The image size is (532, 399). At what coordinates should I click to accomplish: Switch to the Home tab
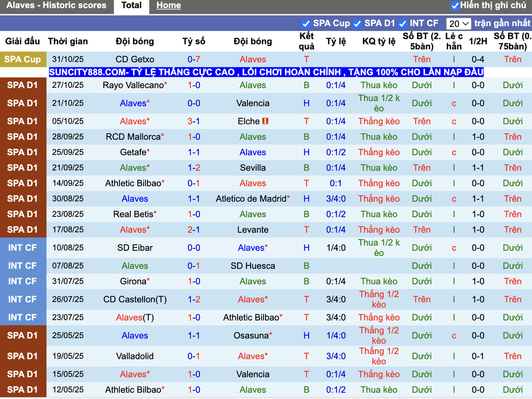click(169, 5)
